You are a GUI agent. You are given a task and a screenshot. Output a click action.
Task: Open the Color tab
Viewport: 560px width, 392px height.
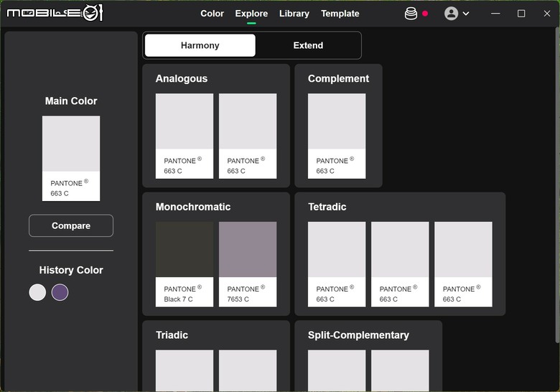click(x=212, y=14)
